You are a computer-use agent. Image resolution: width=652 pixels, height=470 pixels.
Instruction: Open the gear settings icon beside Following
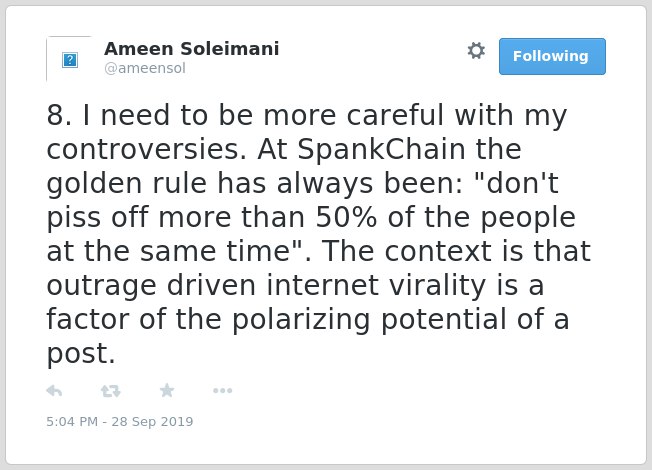[476, 51]
